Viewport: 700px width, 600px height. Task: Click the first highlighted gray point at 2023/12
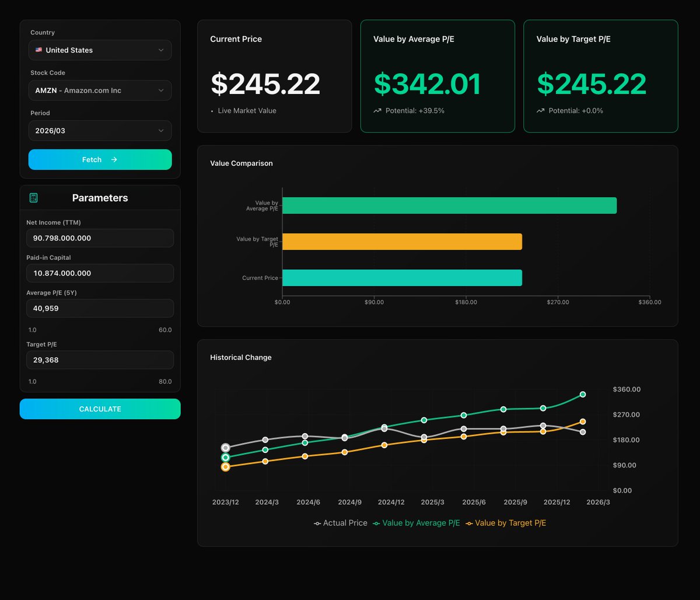(x=226, y=448)
